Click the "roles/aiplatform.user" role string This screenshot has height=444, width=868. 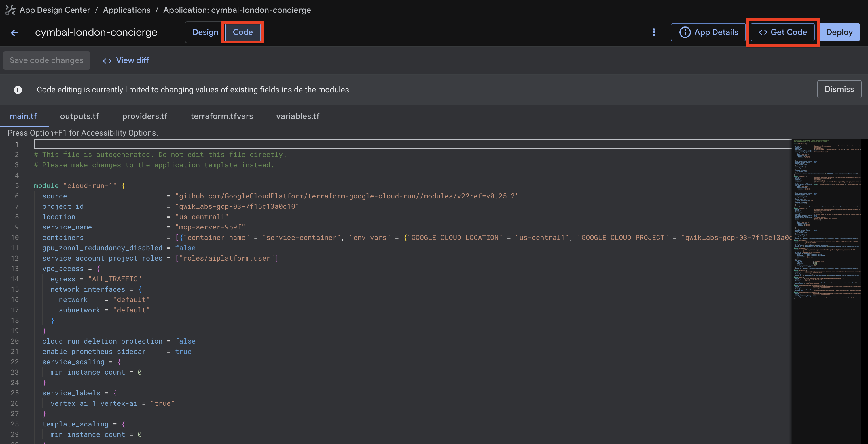[x=227, y=258]
